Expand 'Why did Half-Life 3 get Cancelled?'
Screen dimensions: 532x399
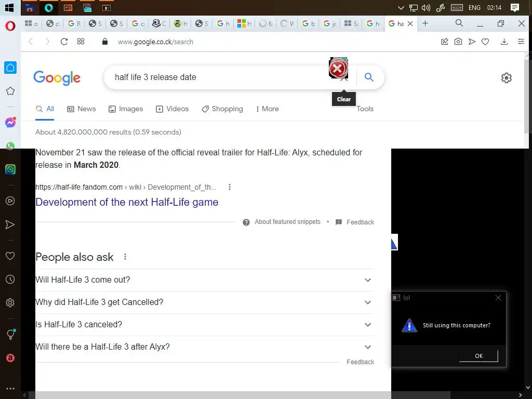click(x=205, y=302)
